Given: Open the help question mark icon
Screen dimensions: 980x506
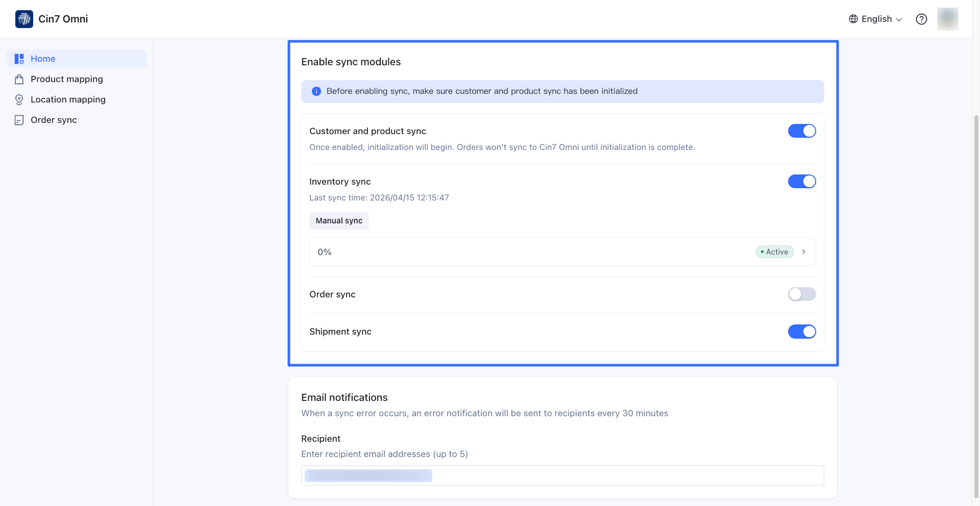Looking at the screenshot, I should tap(921, 19).
